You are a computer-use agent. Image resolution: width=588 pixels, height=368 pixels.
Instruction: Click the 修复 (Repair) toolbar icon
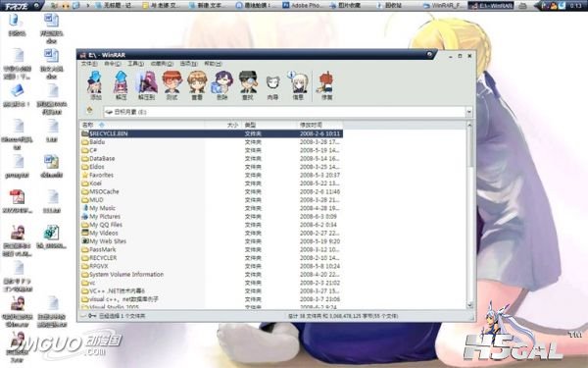click(x=326, y=85)
